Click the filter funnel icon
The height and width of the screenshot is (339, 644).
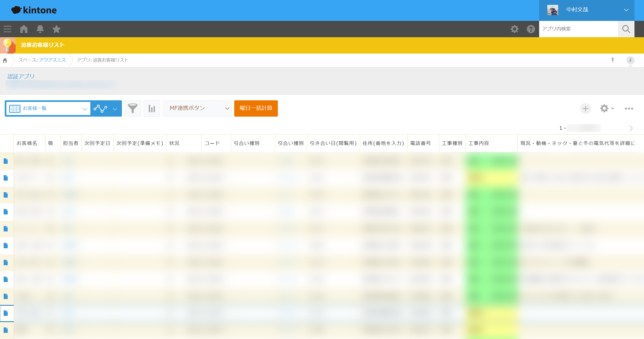133,108
